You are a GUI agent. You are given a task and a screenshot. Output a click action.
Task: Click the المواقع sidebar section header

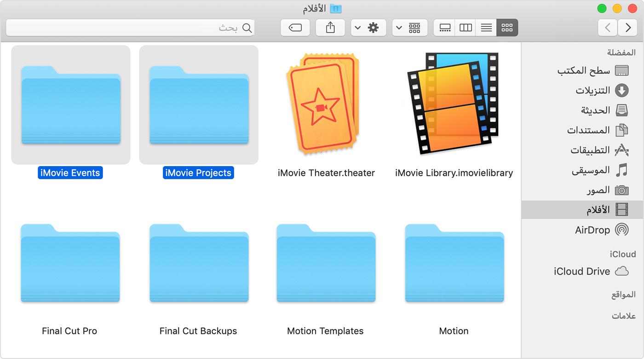pyautogui.click(x=623, y=295)
